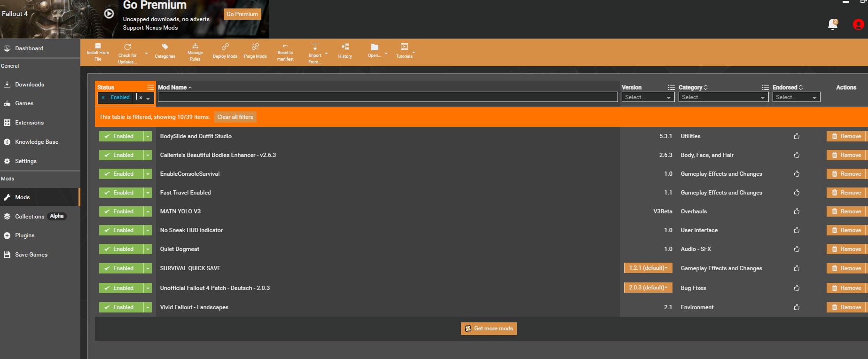The height and width of the screenshot is (359, 868).
Task: Open Categories tag icon
Action: (165, 47)
